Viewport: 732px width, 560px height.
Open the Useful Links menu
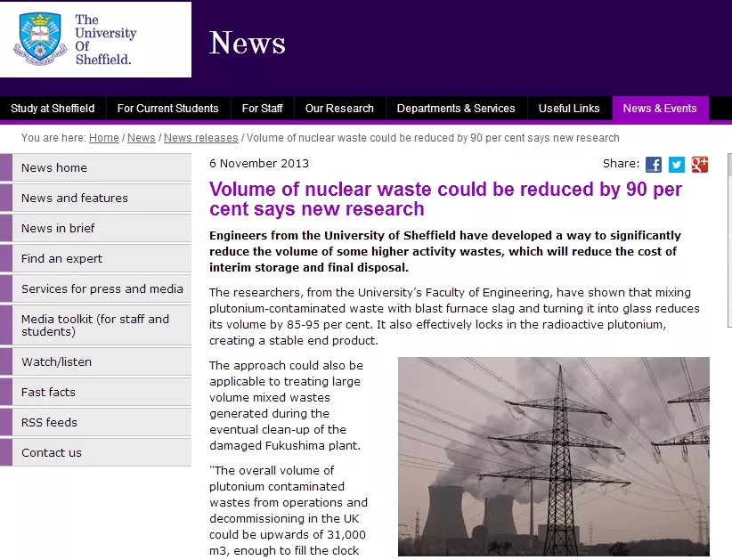[x=569, y=109]
